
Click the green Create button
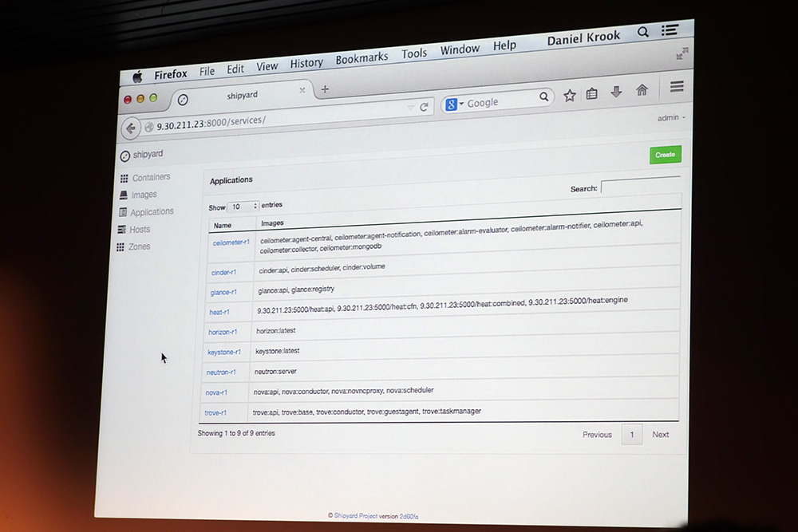click(x=666, y=155)
